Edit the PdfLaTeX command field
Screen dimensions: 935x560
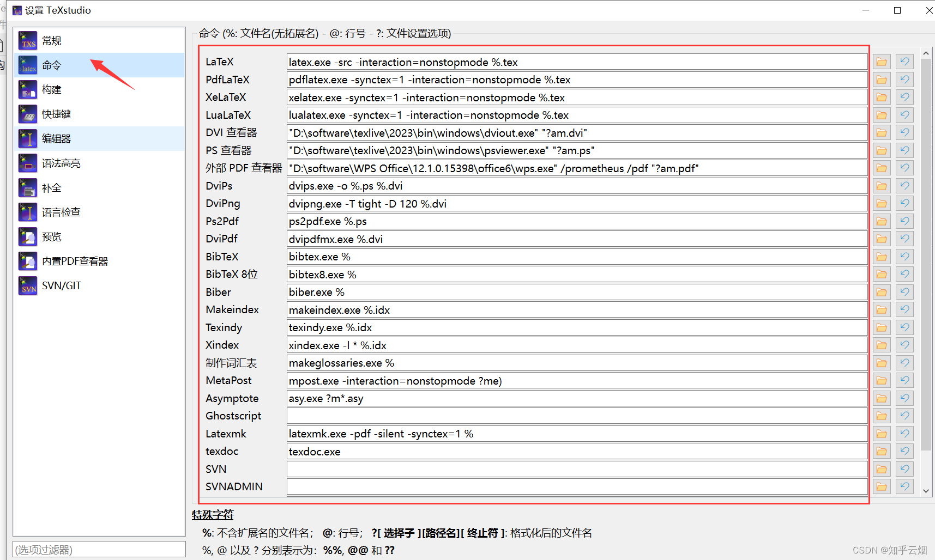point(577,80)
